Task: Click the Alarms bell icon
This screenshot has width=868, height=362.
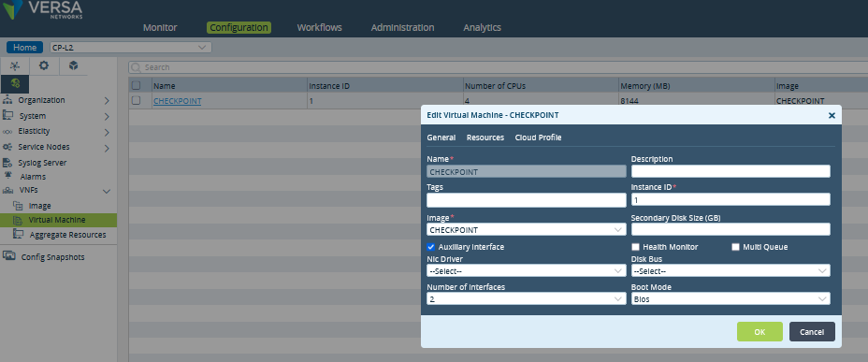Action: 7,176
